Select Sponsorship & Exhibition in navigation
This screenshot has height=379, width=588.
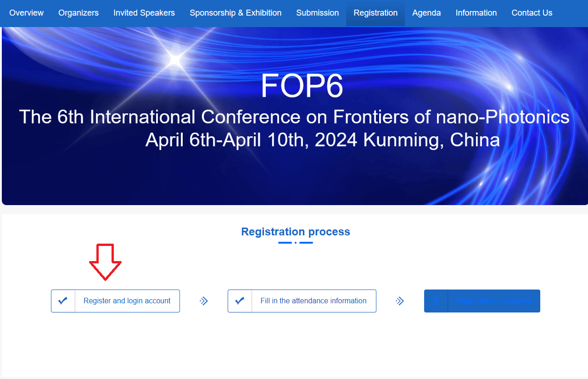[235, 13]
